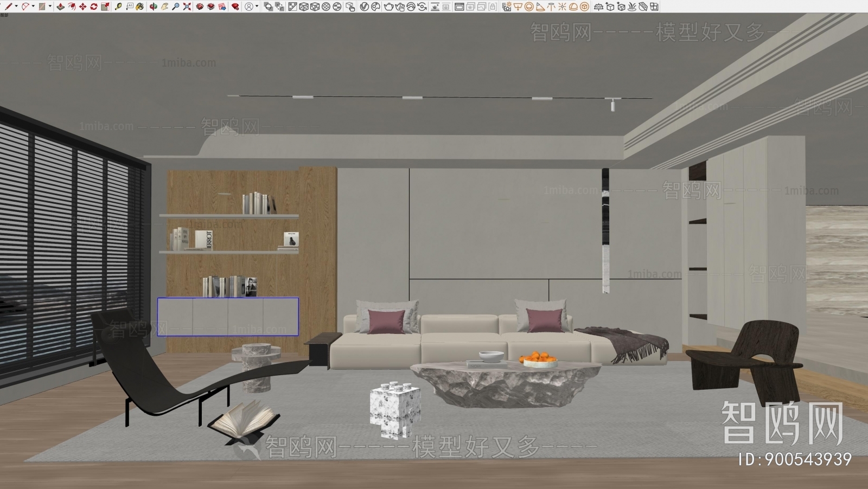Activate the Orbit tool

154,7
